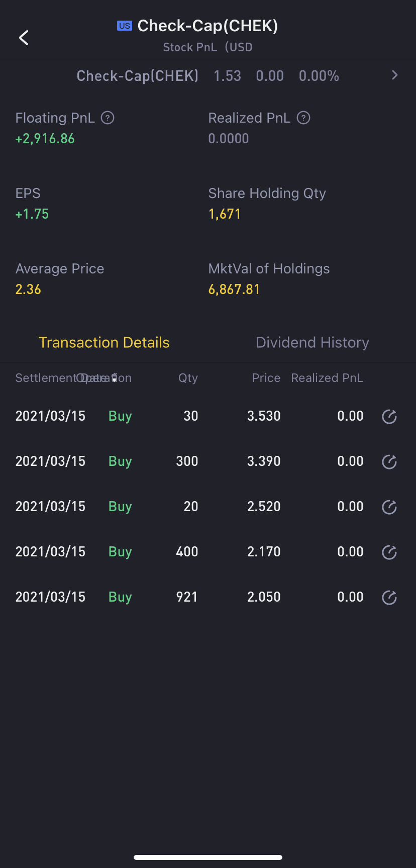Tap the Qty column header
416x868 pixels.
188,378
